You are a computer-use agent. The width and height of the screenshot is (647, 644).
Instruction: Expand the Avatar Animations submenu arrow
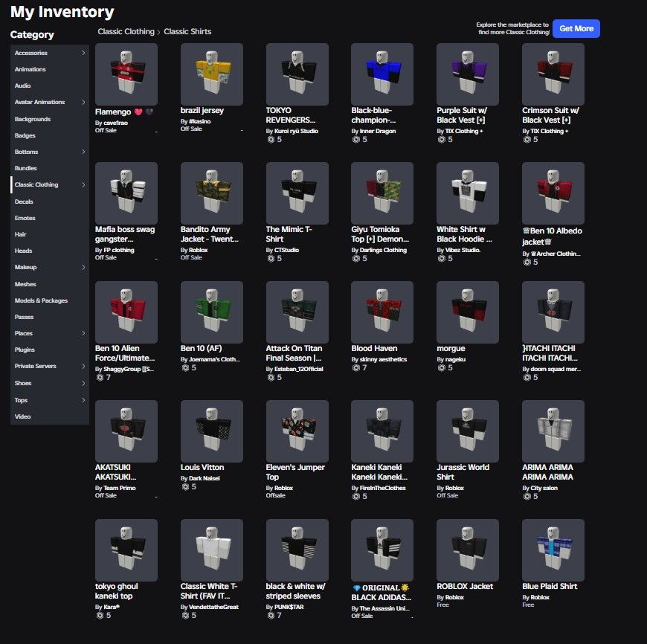click(83, 102)
